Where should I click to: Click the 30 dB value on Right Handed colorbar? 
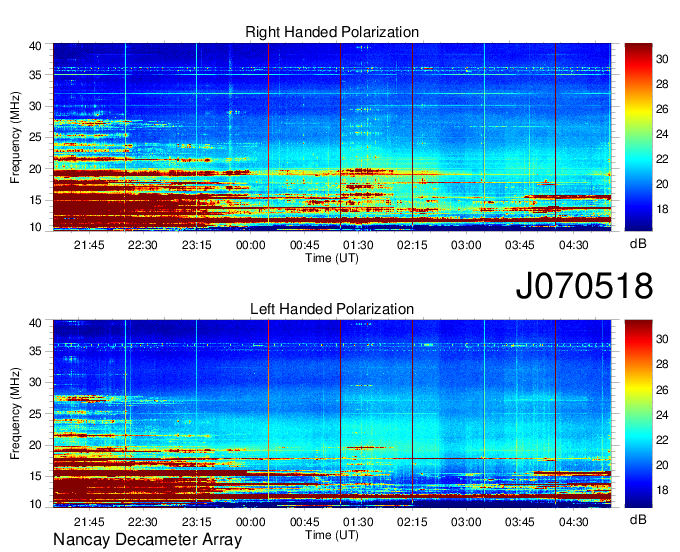coord(662,59)
